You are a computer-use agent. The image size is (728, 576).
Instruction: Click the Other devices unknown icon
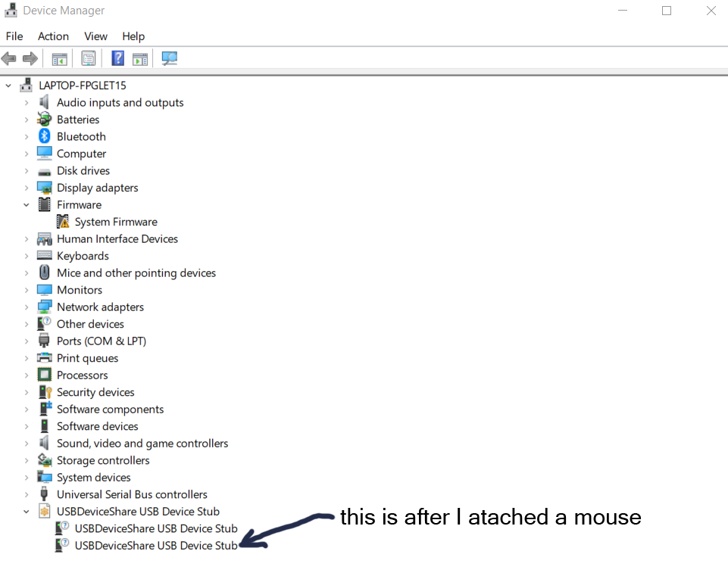tap(44, 323)
